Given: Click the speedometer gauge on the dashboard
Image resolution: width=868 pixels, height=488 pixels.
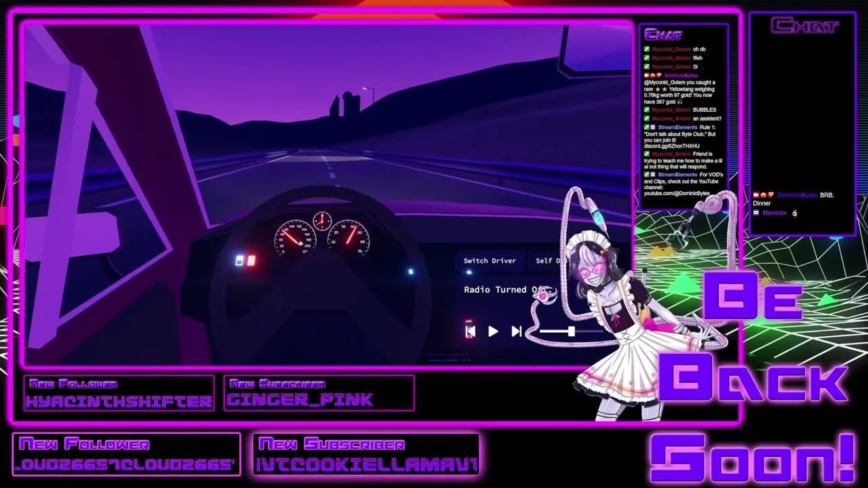Looking at the screenshot, I should click(295, 237).
